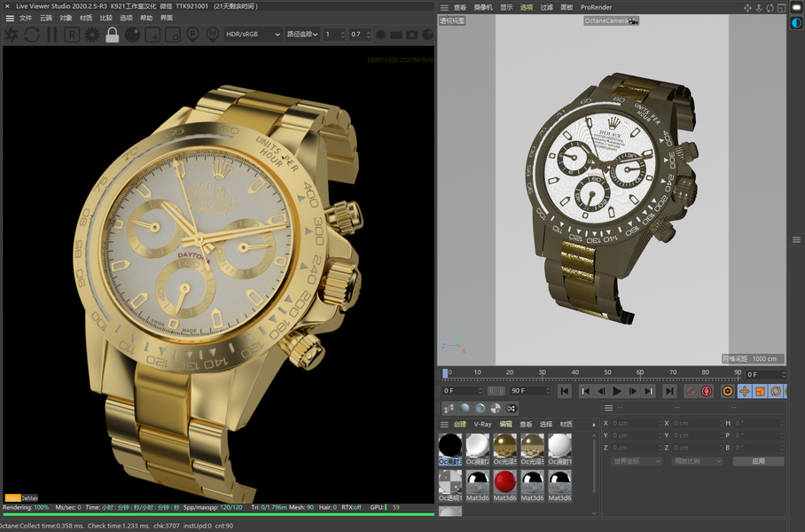Screen dimensions: 805x532
Task: Open the HDR/sRGB color space dropdown
Action: click(253, 35)
